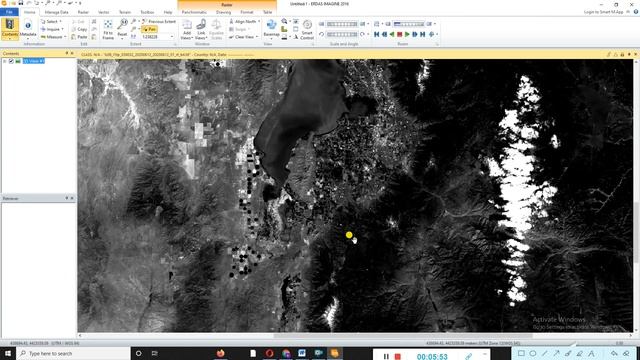Open Smart Control
Image resolution: width=640 pixels, height=360 pixels.
click(307, 29)
